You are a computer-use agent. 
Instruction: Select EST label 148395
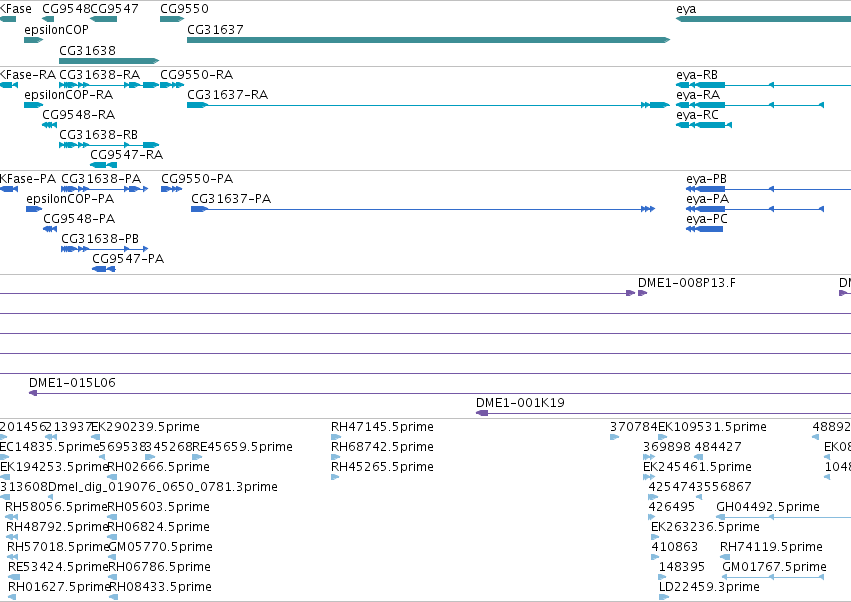pyautogui.click(x=682, y=567)
